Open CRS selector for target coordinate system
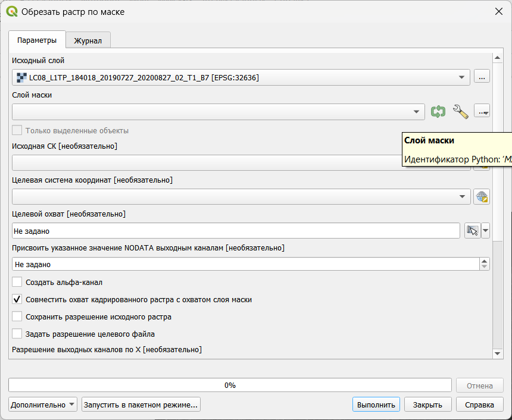Screen dimensions: 512x420 tap(482, 197)
